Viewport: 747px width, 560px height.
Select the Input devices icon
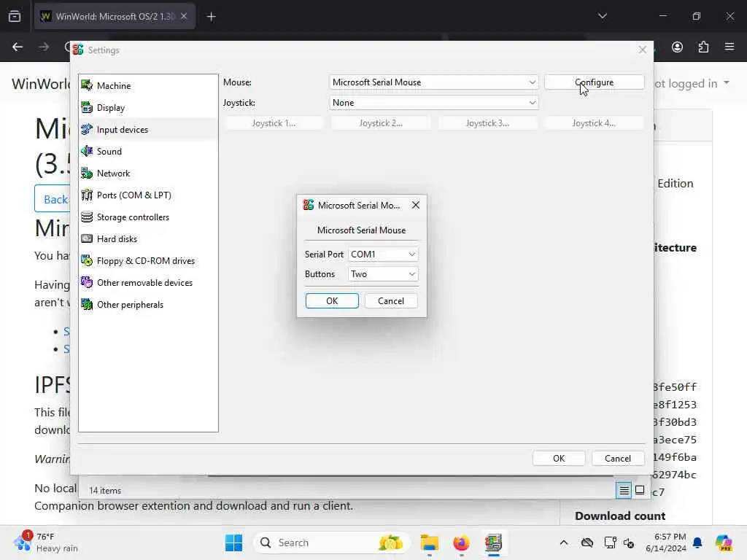(87, 129)
